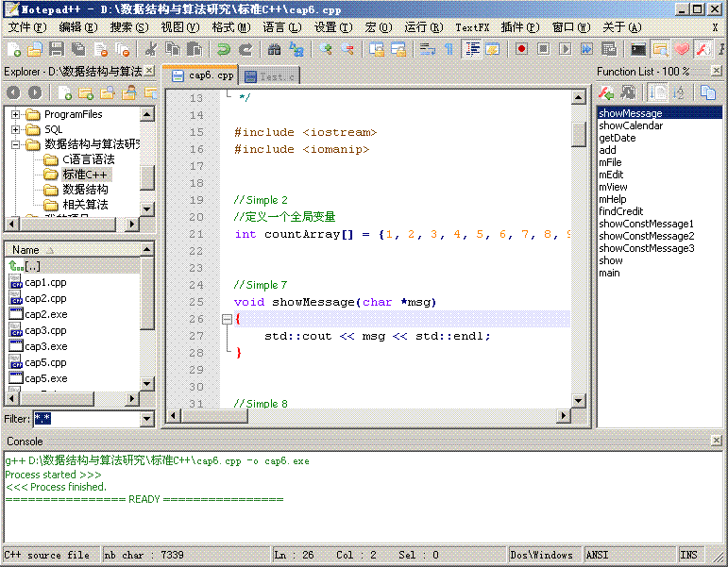Click Explorer's new folder icon

coord(86,92)
